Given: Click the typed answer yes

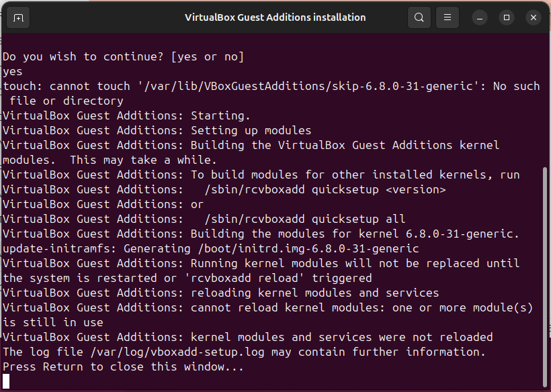Looking at the screenshot, I should (11, 71).
